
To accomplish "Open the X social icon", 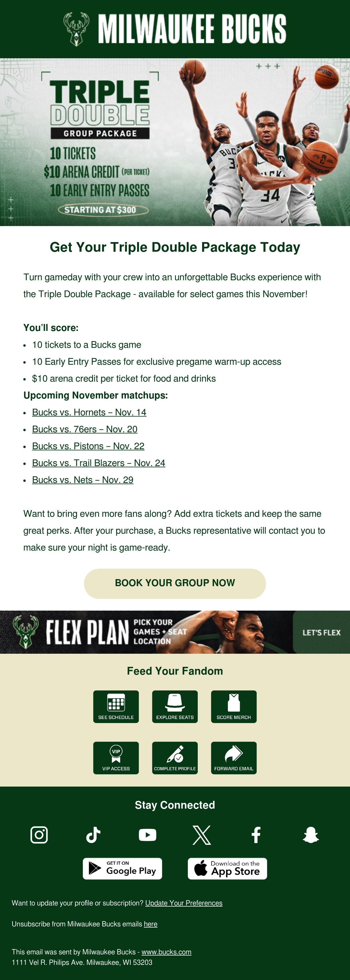I will click(202, 835).
